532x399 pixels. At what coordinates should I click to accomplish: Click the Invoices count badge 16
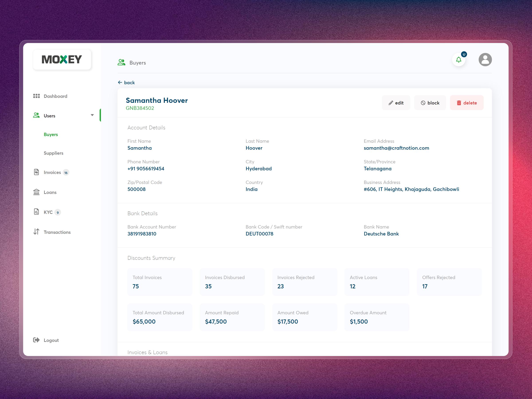pos(66,173)
